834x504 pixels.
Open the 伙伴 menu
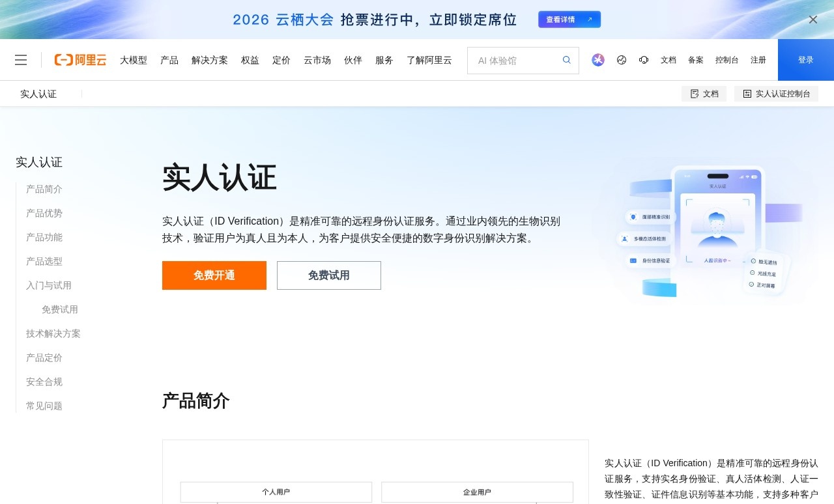point(353,60)
